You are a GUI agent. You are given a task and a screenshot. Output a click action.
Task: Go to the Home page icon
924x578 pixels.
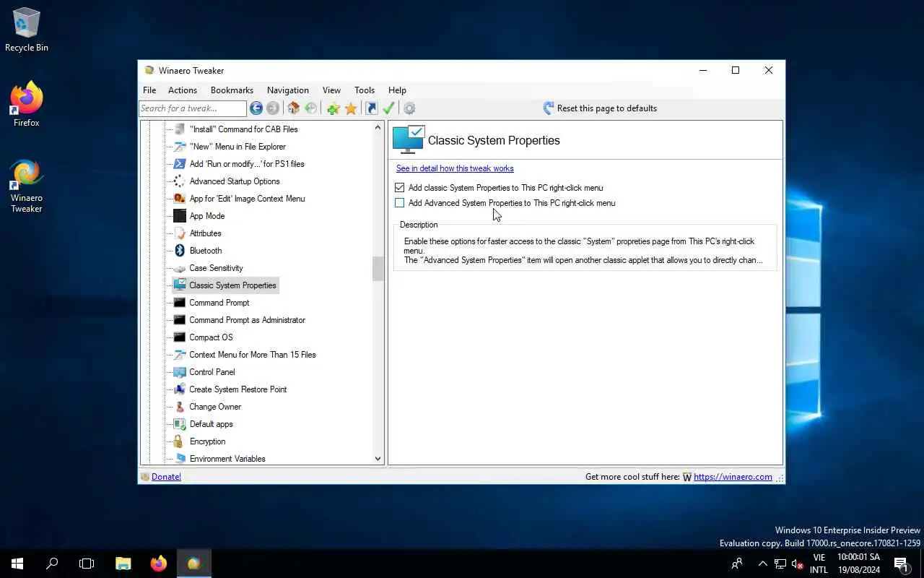pos(293,108)
